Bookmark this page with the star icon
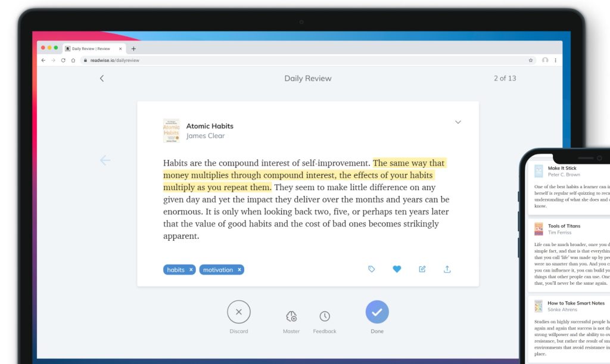Screen dimensions: 610x364 pyautogui.click(x=531, y=60)
